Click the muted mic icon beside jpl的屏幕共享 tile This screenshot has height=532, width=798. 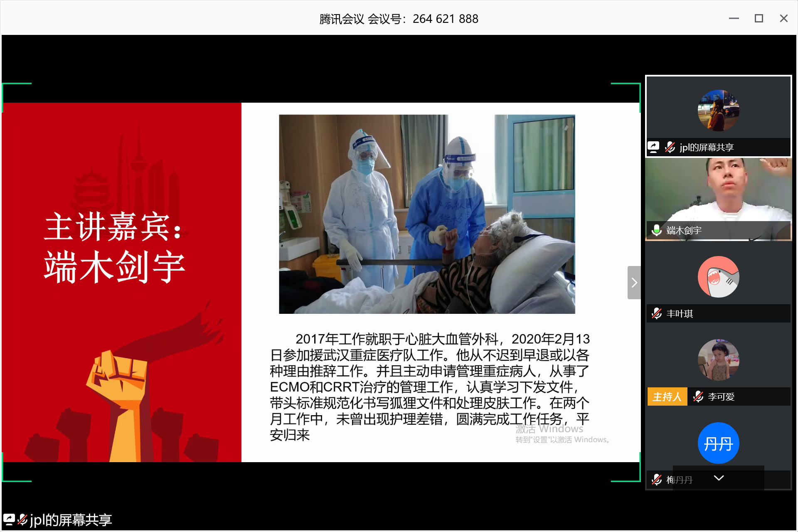(x=670, y=147)
